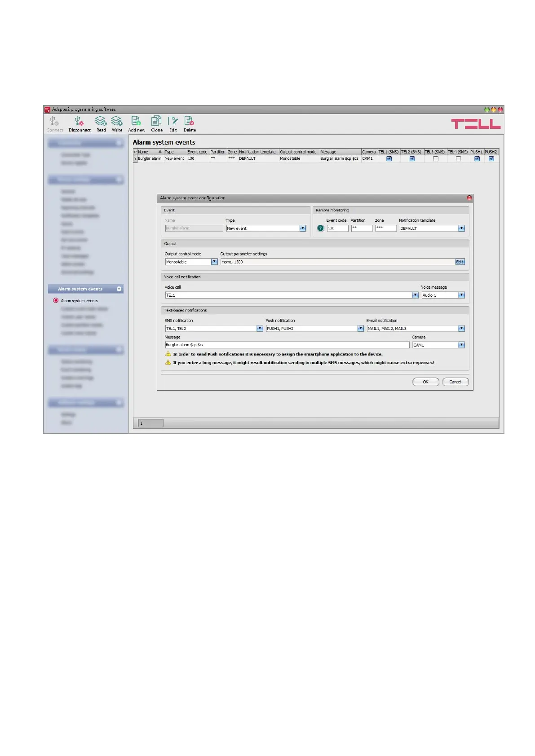Click the Message text field
This screenshot has width=535, height=756.
[287, 345]
